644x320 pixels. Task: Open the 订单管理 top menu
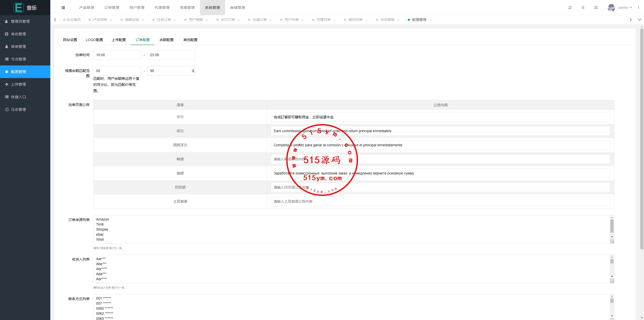point(112,8)
